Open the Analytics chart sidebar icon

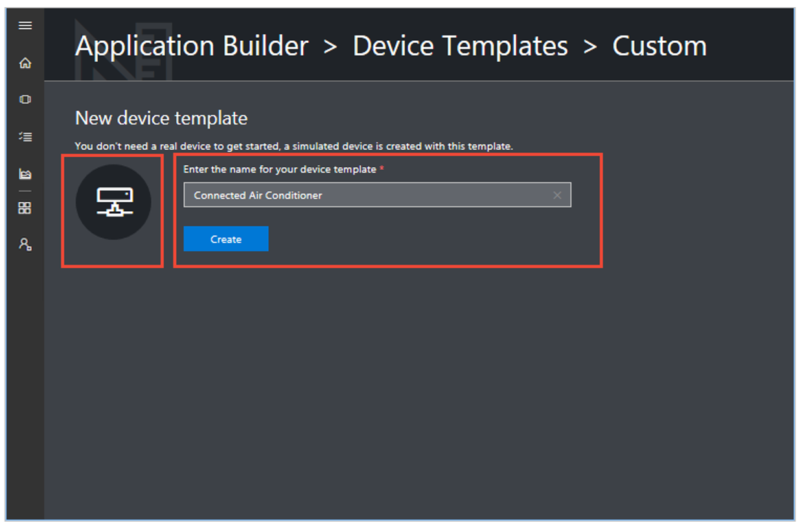point(25,174)
